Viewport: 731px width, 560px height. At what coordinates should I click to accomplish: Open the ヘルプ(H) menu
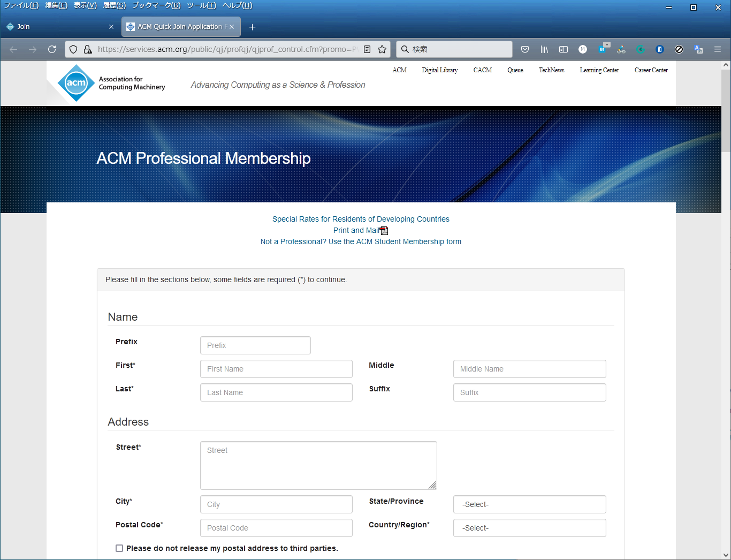237,5
